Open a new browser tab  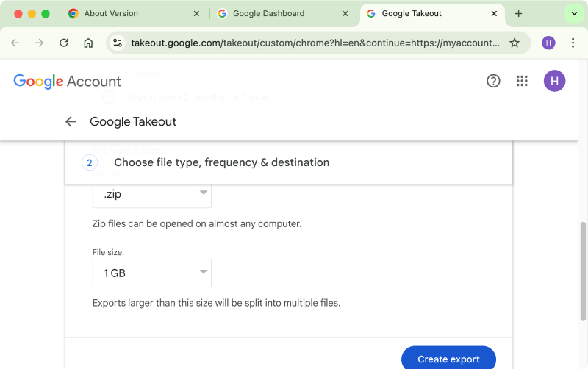point(518,14)
